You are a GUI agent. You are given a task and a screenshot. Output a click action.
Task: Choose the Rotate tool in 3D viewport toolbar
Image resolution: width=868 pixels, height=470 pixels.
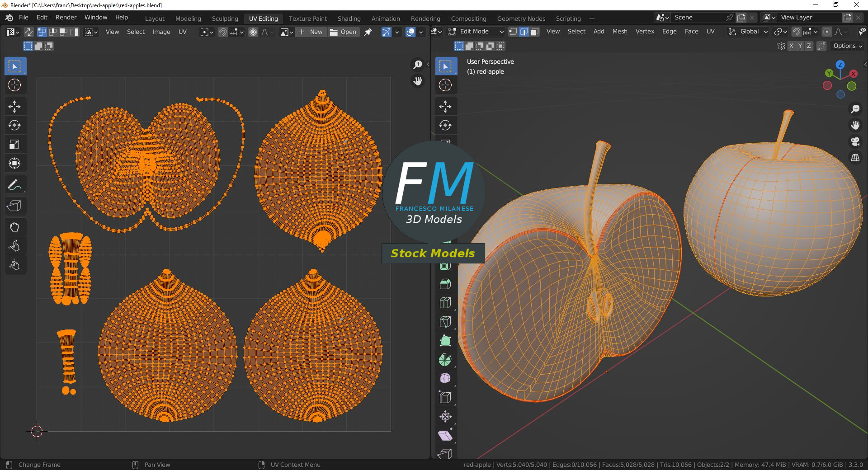pyautogui.click(x=445, y=125)
